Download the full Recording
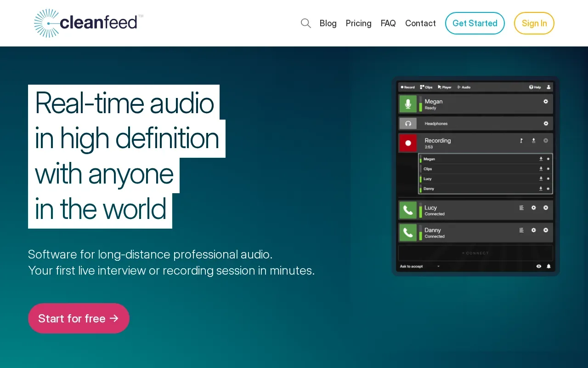 pos(534,141)
